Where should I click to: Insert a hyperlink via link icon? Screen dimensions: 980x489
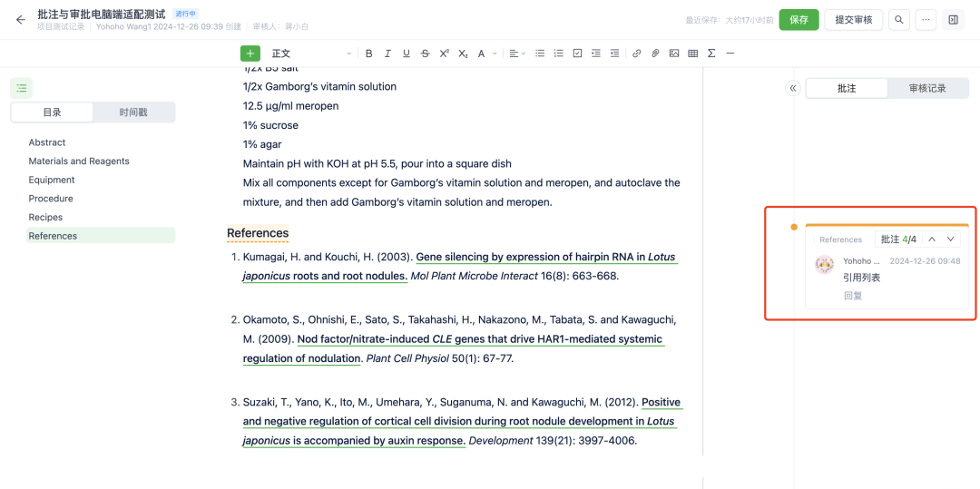(636, 54)
